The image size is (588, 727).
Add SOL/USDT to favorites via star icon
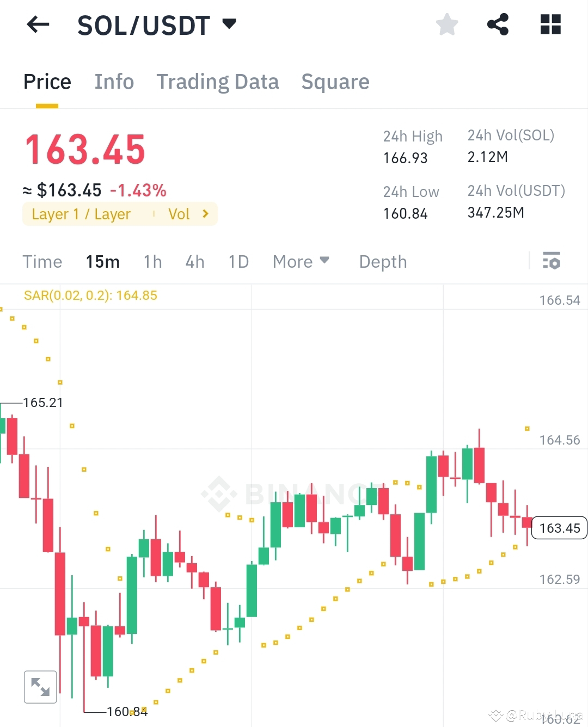[446, 24]
